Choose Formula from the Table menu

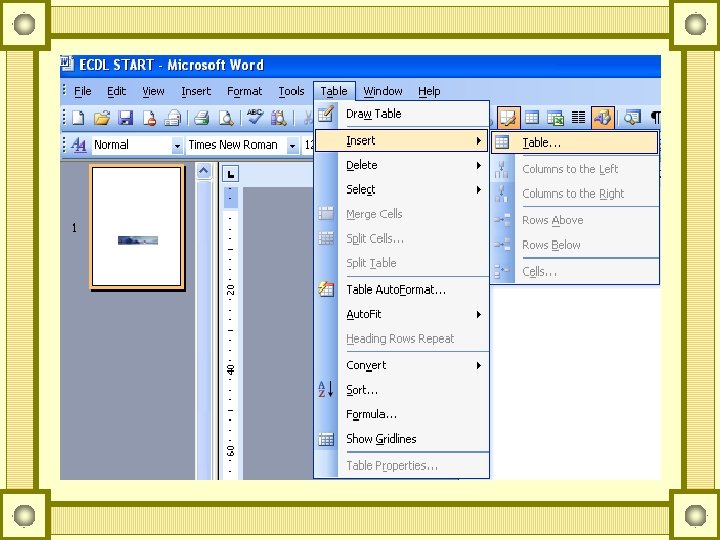coord(402,415)
